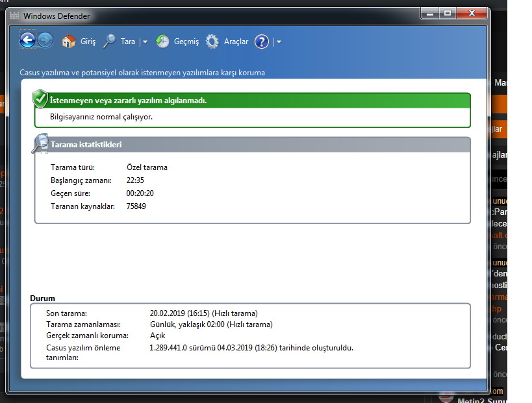Click the real-time protection value 'Açık'
The image size is (532, 403).
coord(157,336)
